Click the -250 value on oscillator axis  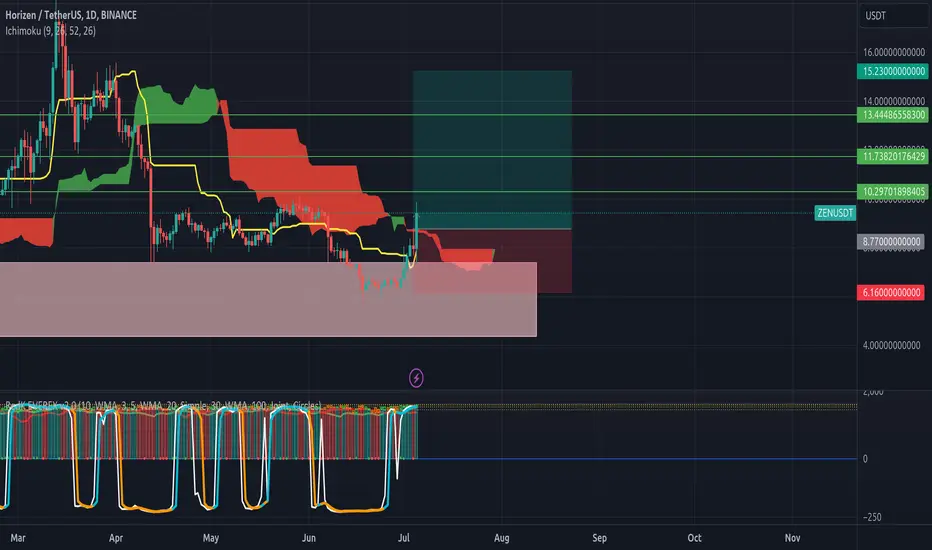[872, 517]
